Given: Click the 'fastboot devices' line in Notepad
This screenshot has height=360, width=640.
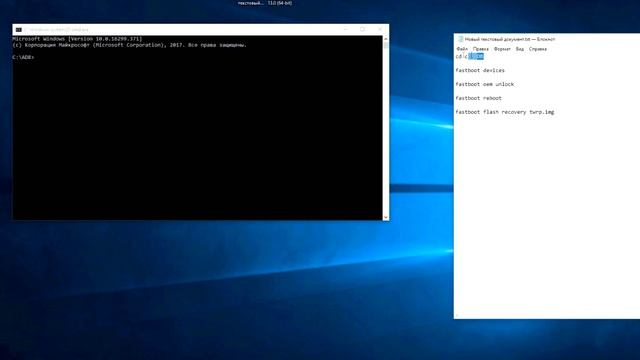Looking at the screenshot, I should [x=480, y=70].
